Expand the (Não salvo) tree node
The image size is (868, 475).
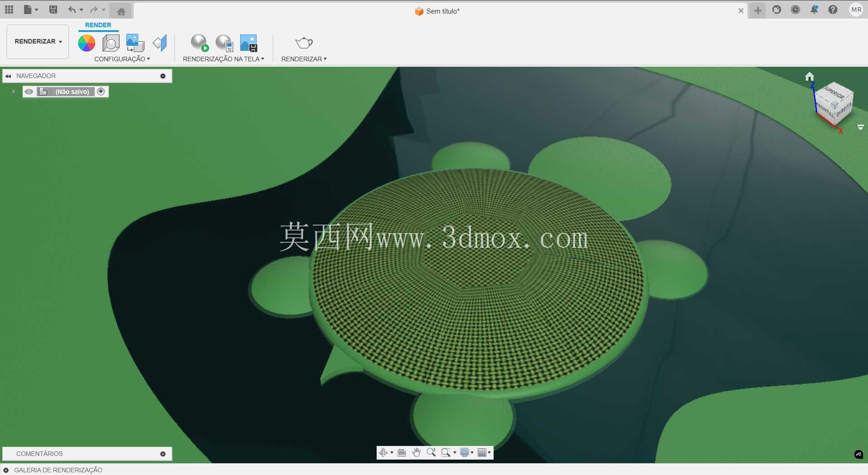pyautogui.click(x=14, y=92)
